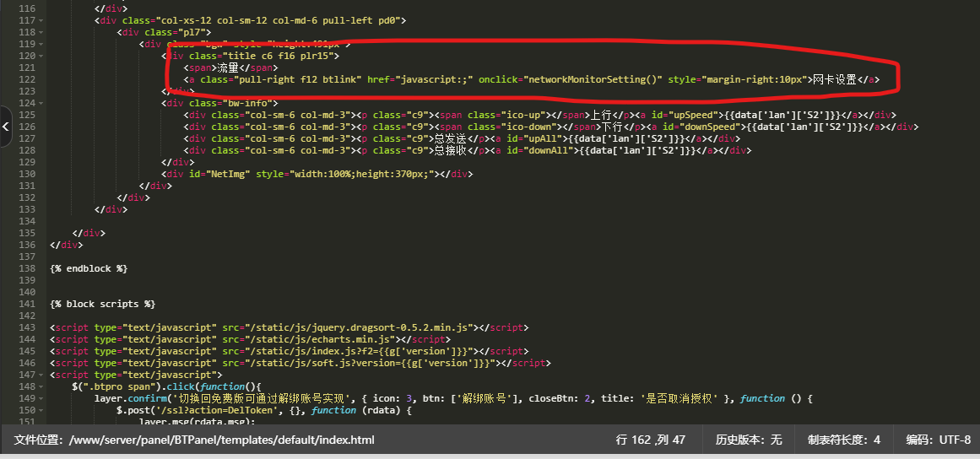This screenshot has height=459, width=980.
Task: Collapse the title div at line 120
Action: (x=41, y=57)
